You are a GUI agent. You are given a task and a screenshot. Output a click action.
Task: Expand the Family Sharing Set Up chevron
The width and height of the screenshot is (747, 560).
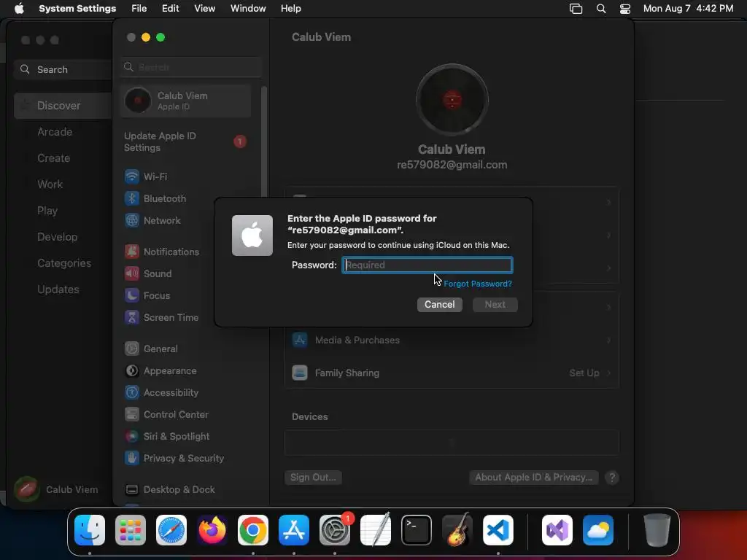click(609, 373)
